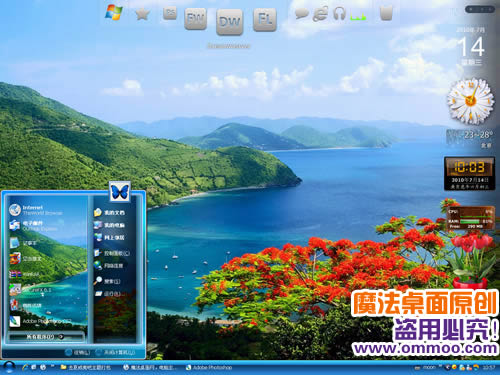Screen dimensions: 500x375
Task: Launch Internet Explorer from the dock
Action: tap(320, 14)
